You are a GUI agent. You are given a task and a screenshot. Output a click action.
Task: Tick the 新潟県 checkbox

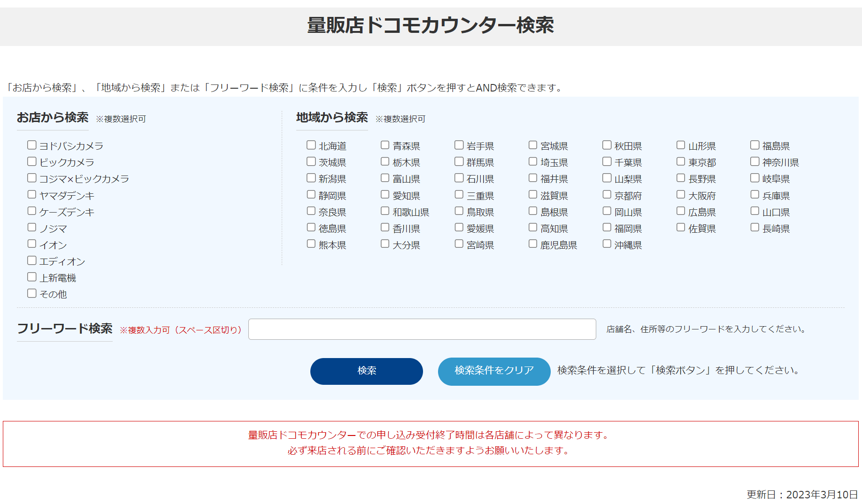click(311, 178)
